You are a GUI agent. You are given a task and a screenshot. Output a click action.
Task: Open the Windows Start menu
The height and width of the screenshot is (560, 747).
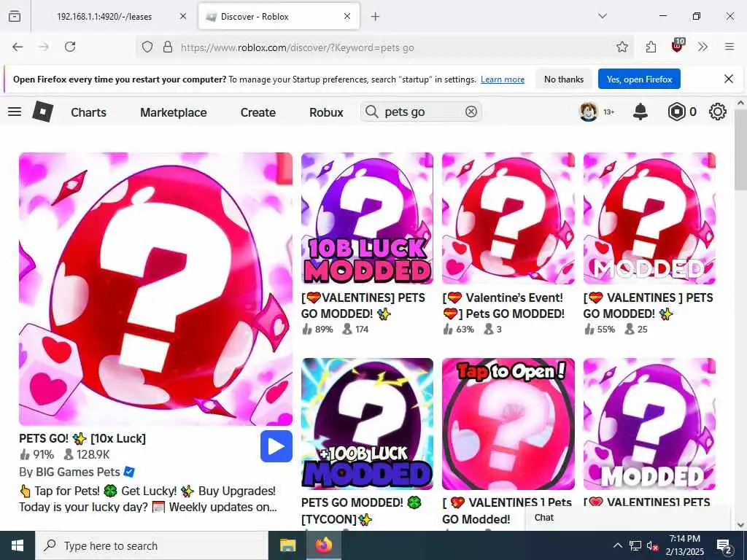(x=18, y=545)
